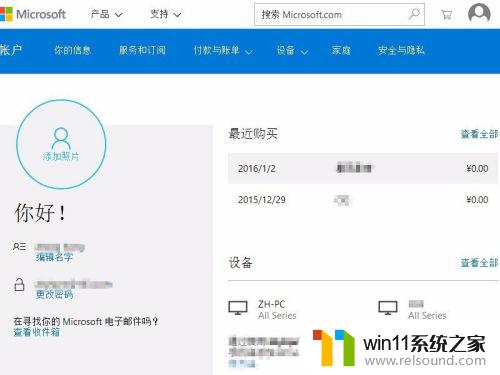
Task: Open the 帐户 tab
Action: (x=11, y=50)
